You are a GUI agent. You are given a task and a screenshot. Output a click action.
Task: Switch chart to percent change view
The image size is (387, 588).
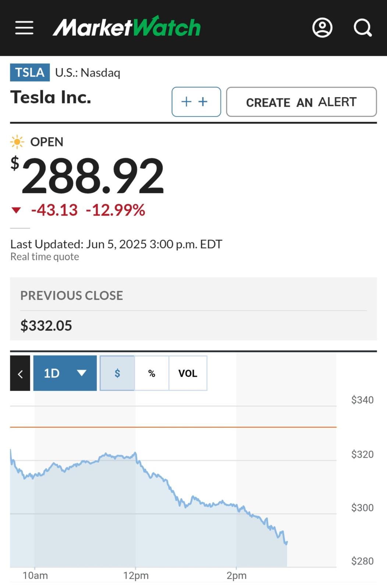tap(152, 373)
